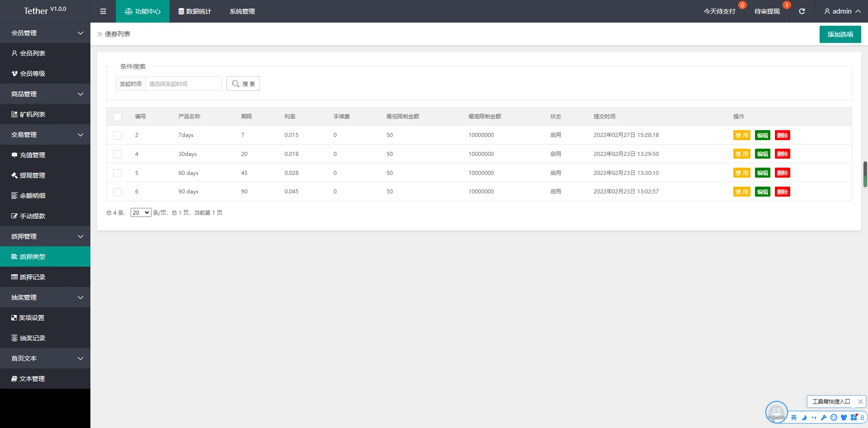Expand the admin user menu
868x428 pixels.
point(842,11)
